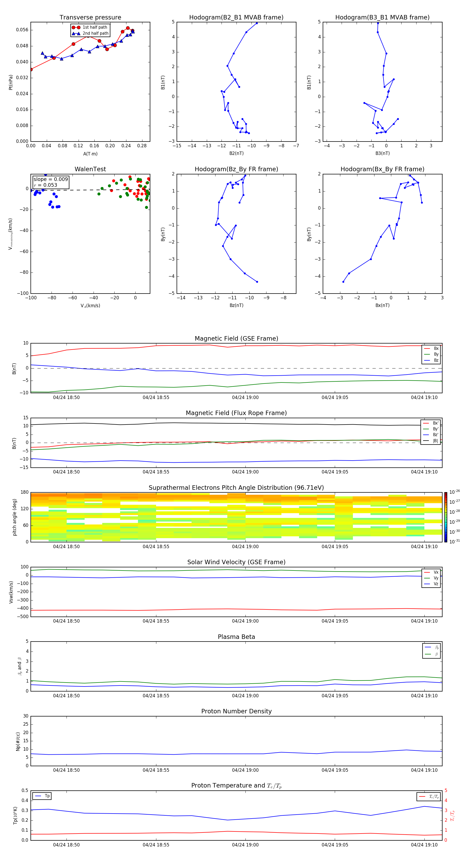Click the 'Bz' legend entry in GSE panel
The image size is (473, 868).
431,360
